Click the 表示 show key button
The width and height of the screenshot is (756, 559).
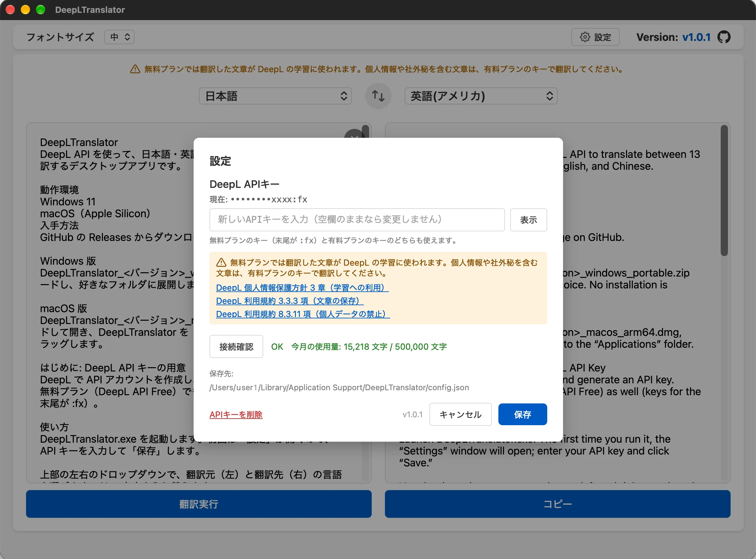click(x=528, y=220)
